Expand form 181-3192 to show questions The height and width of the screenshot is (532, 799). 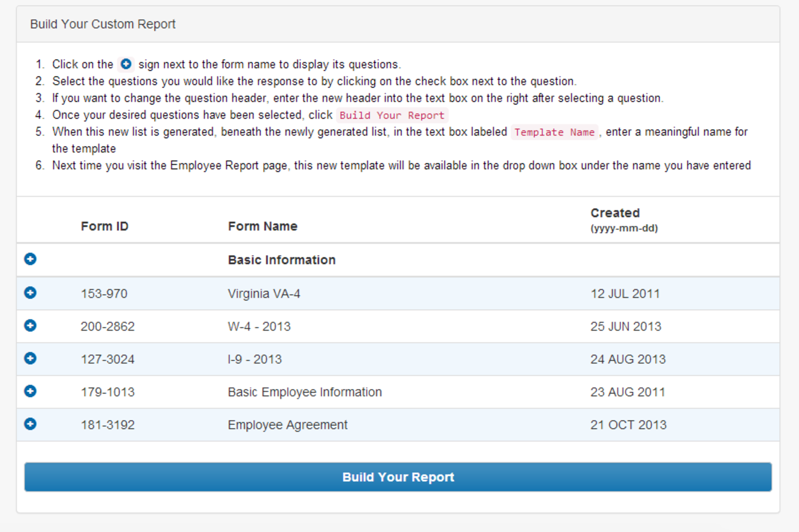pos(30,424)
